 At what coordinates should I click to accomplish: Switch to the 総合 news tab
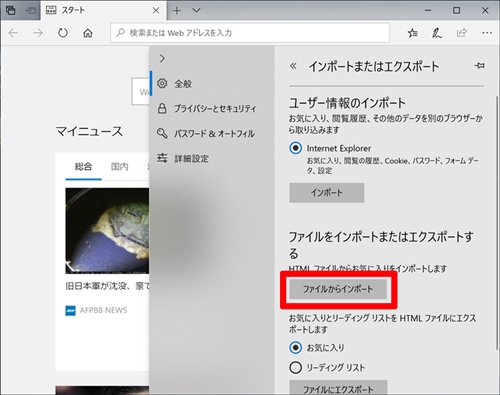click(83, 166)
